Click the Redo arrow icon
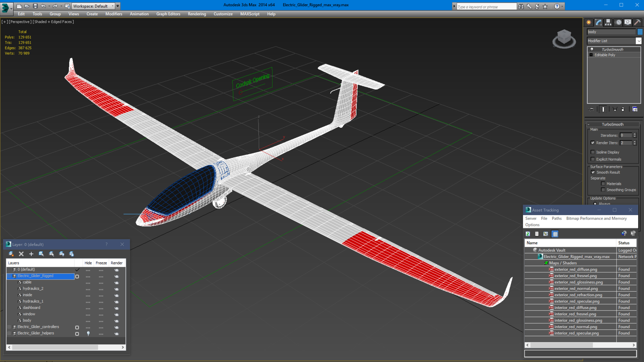This screenshot has width=644, height=362. point(55,6)
